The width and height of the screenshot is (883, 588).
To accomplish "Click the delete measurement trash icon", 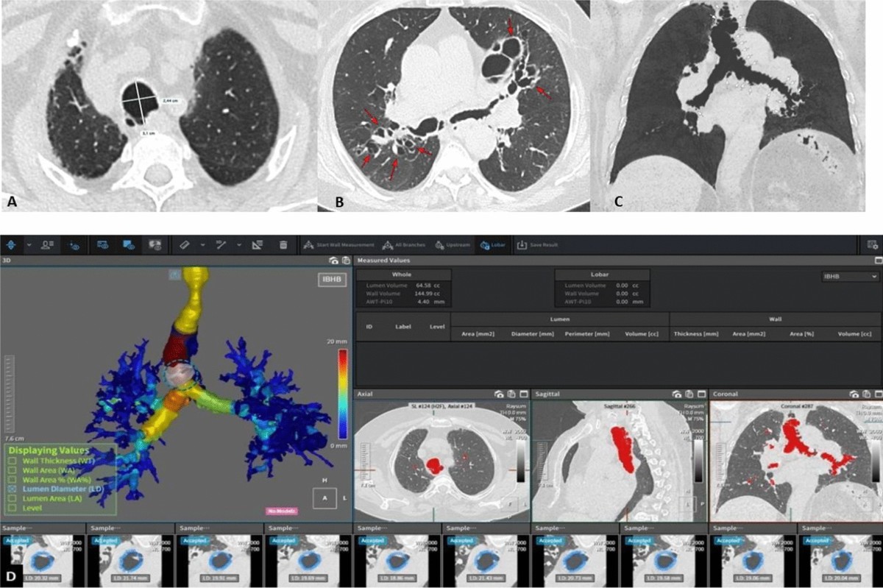I will click(283, 244).
